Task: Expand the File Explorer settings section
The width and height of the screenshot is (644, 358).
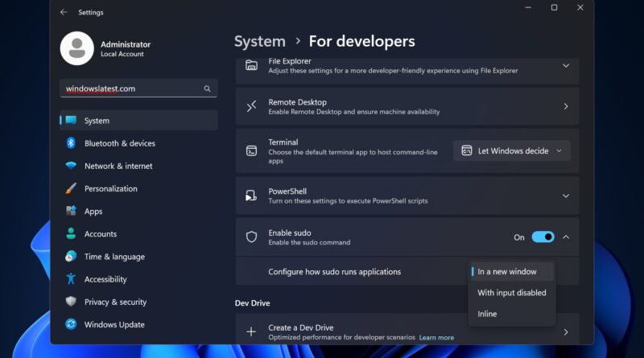Action: point(566,66)
